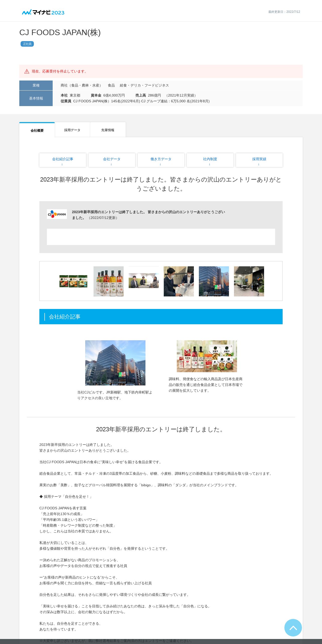Click the scroll-to-top arrow button
Screen dimensions: 322x644
click(x=293, y=627)
